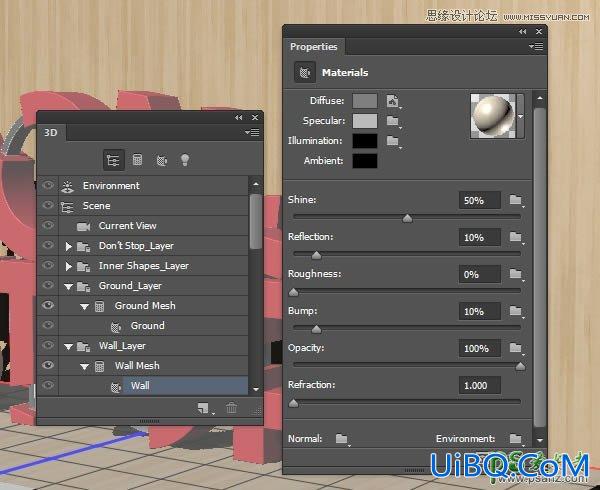The width and height of the screenshot is (600, 490).
Task: Filter 3D panel by lights icon
Action: point(185,160)
